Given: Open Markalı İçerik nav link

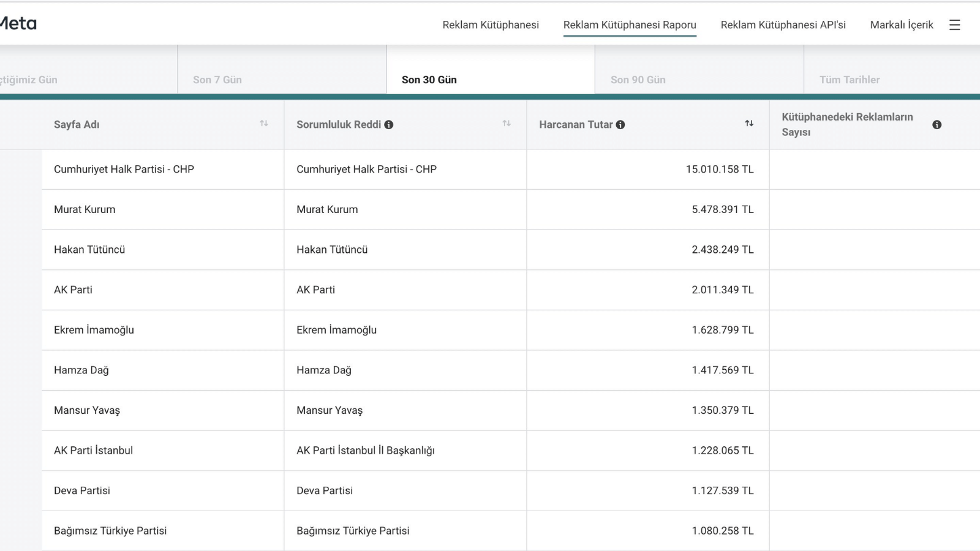Looking at the screenshot, I should [902, 25].
